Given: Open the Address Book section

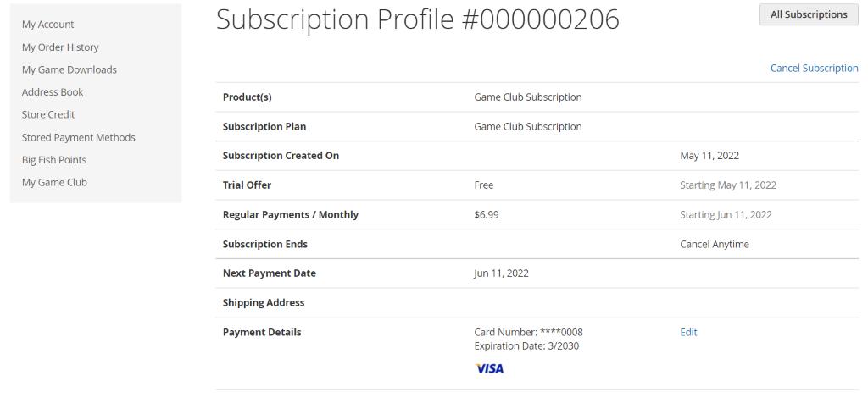Looking at the screenshot, I should [53, 92].
